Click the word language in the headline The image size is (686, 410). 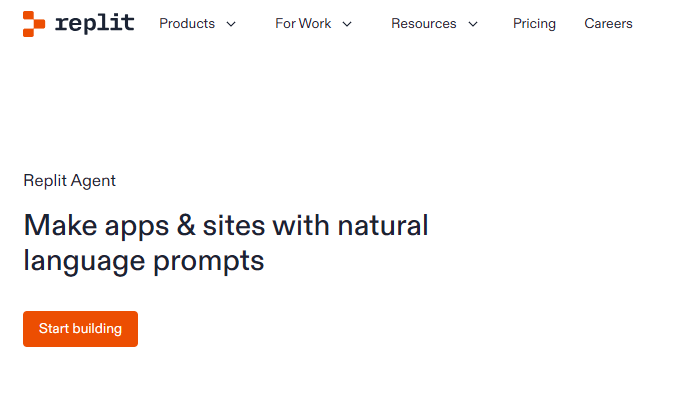[x=84, y=262]
